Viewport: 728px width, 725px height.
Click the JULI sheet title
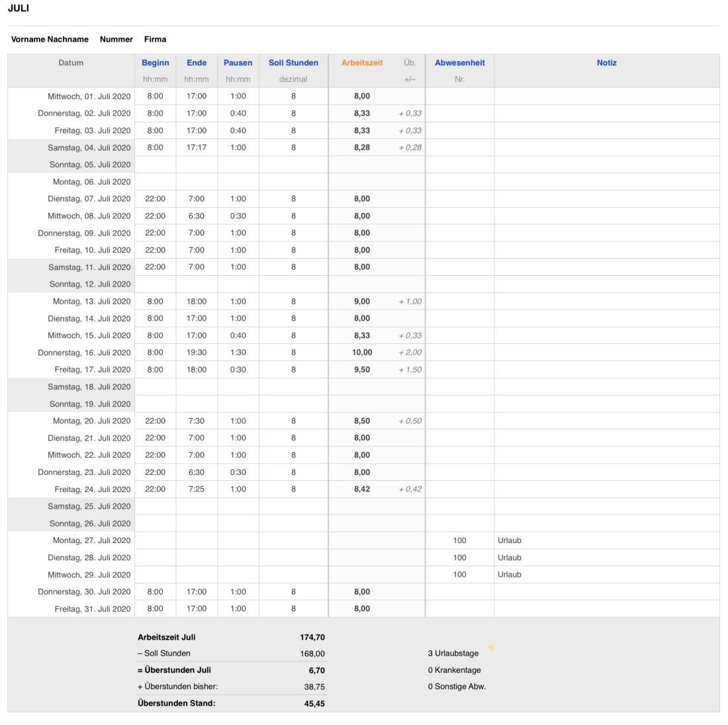click(18, 9)
